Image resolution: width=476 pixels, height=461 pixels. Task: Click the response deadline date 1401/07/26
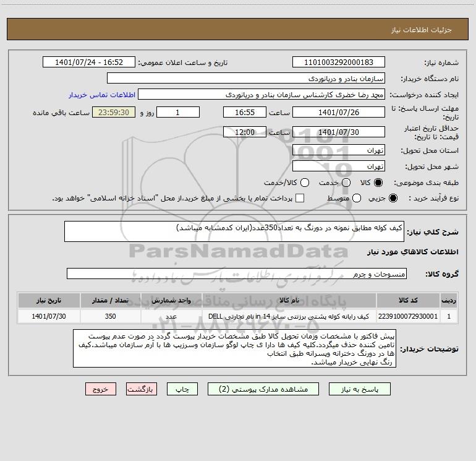[x=339, y=112]
